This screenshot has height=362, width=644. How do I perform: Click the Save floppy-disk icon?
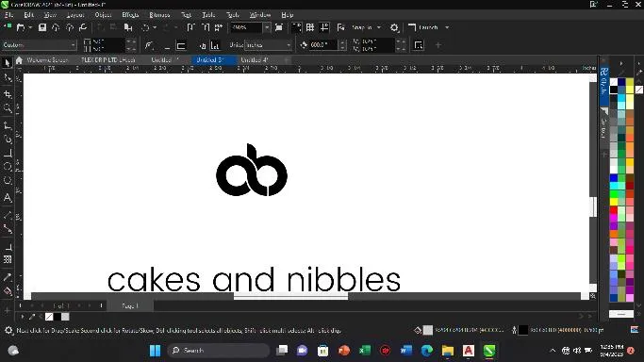tap(41, 27)
